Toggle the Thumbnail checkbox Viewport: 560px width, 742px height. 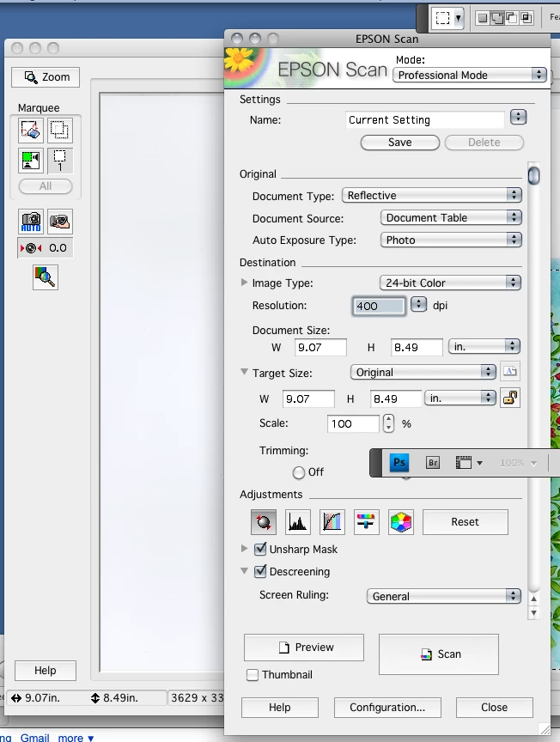click(x=253, y=675)
